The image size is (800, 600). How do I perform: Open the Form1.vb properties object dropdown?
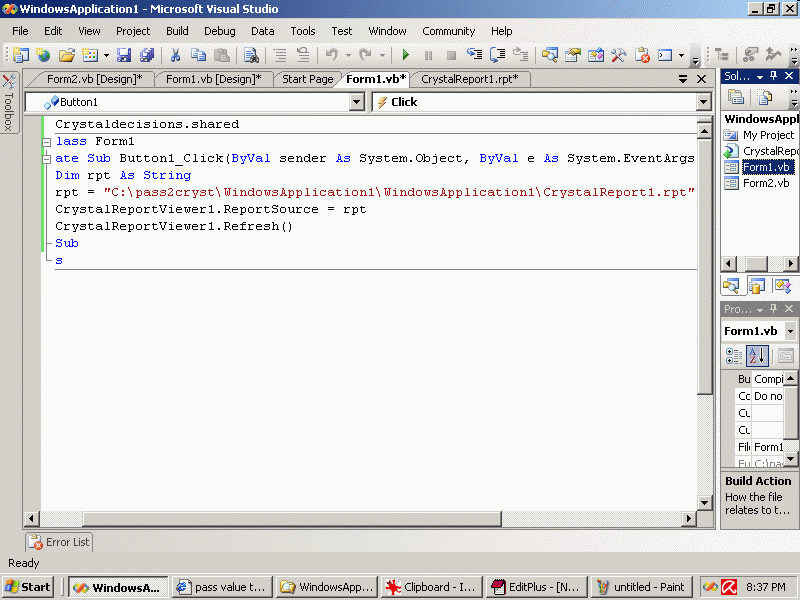click(790, 331)
